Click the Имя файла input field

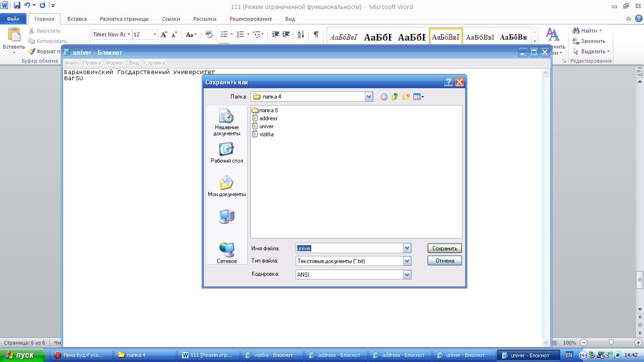349,248
